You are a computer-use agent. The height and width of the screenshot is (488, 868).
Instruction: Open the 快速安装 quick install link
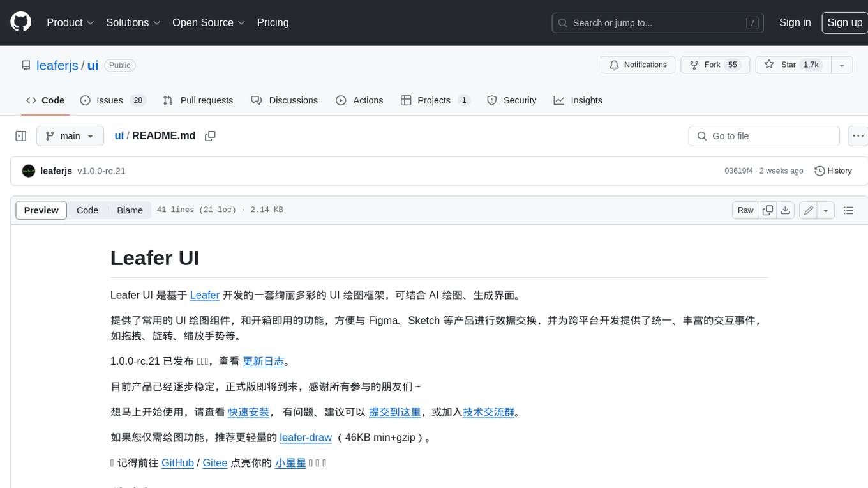pos(249,412)
